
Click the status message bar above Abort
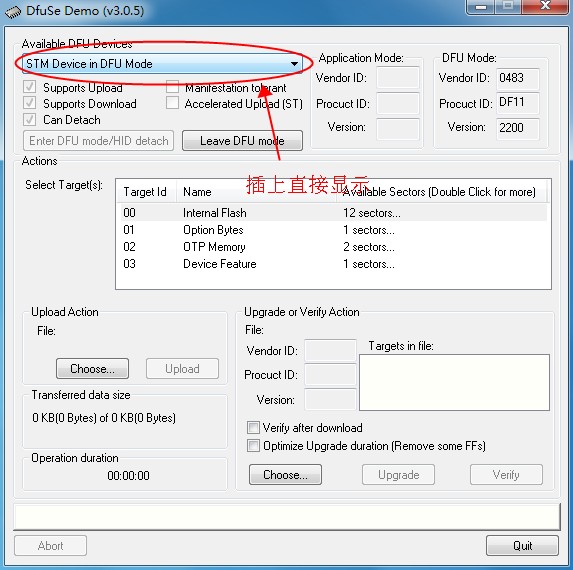[x=286, y=517]
